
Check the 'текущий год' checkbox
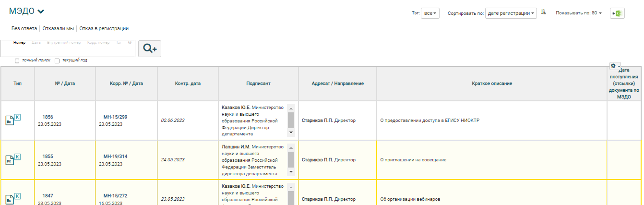click(x=57, y=61)
